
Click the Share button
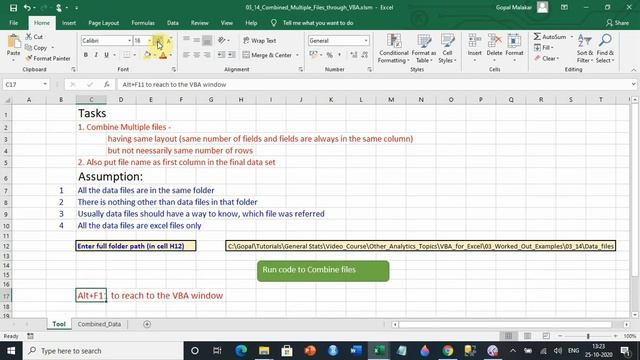(x=617, y=23)
